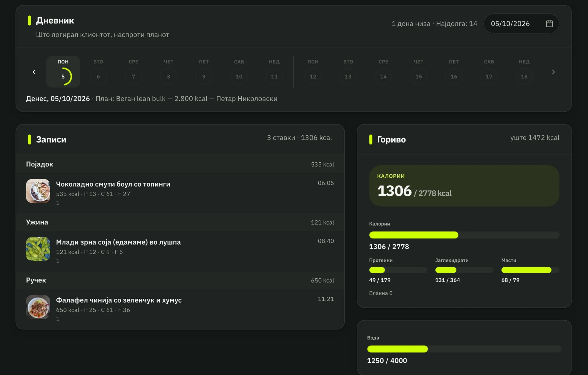588x375 pixels.
Task: Click the Јаглехидрати progress bar
Action: click(464, 270)
